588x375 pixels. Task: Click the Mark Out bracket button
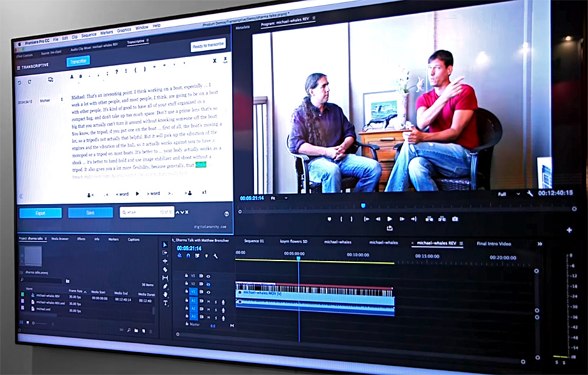tap(352, 219)
